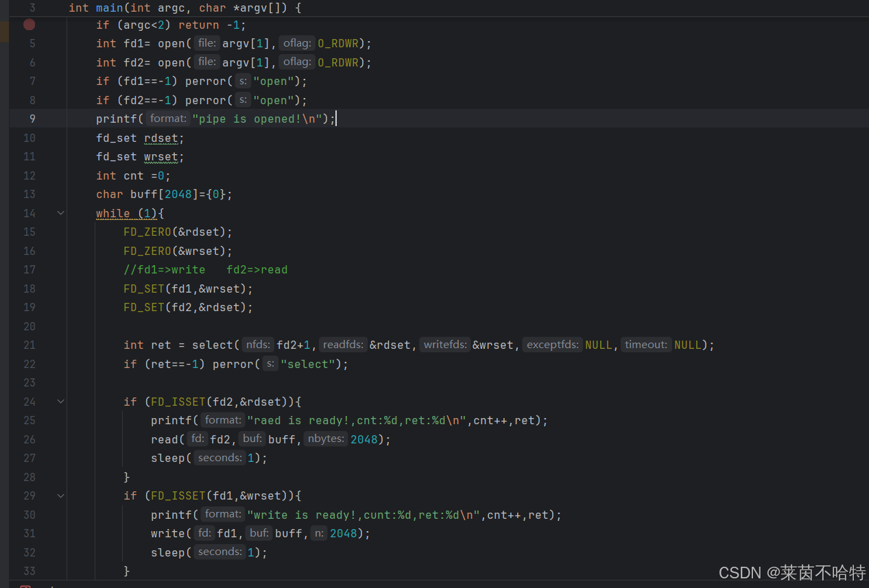869x588 pixels.
Task: Remove the red breakpoint on the argc check line
Action: point(29,25)
